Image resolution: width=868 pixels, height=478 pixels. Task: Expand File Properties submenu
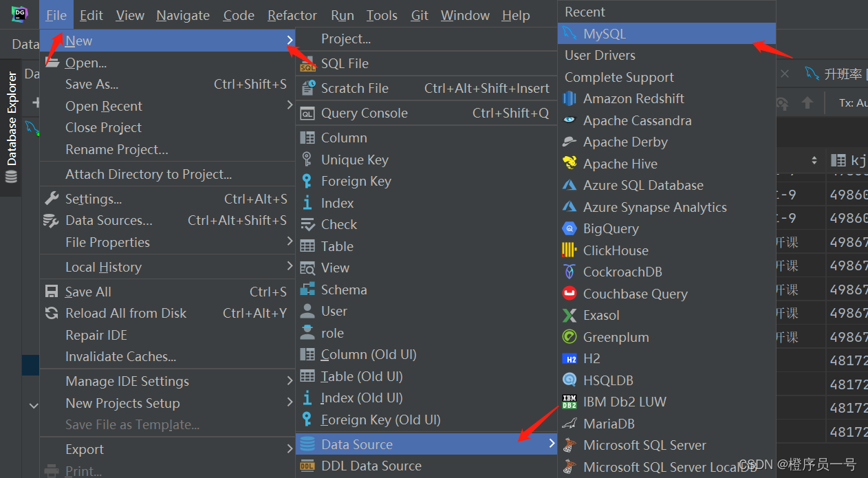(x=168, y=242)
